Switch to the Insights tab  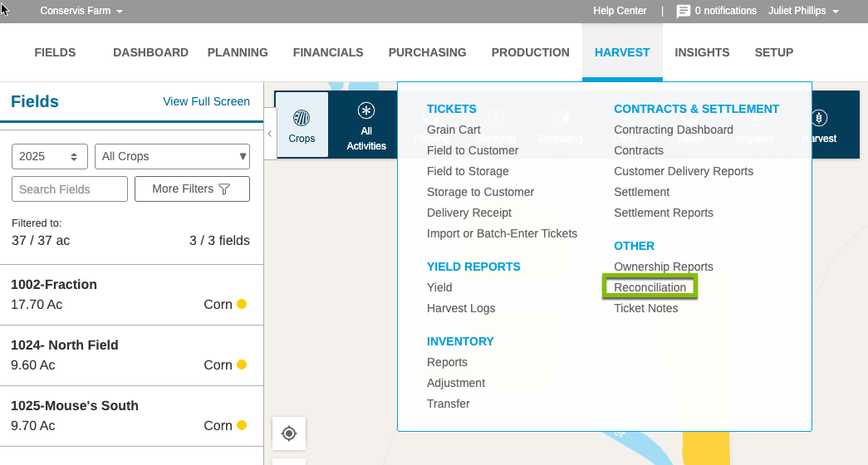point(702,52)
